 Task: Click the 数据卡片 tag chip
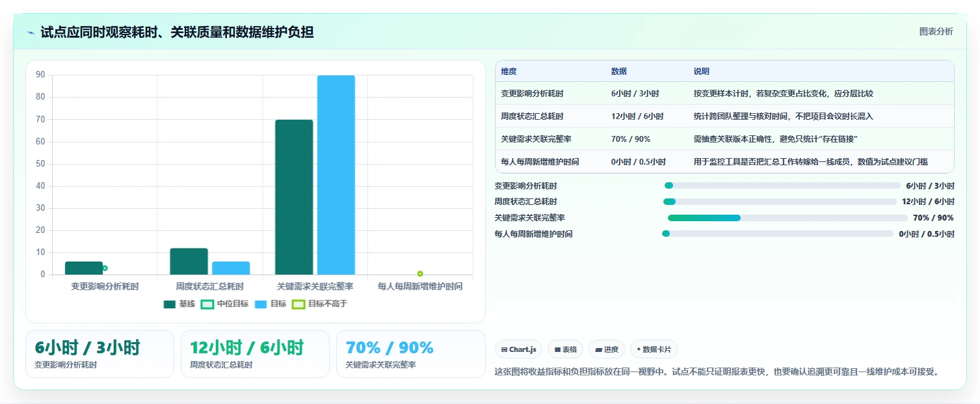(654, 349)
